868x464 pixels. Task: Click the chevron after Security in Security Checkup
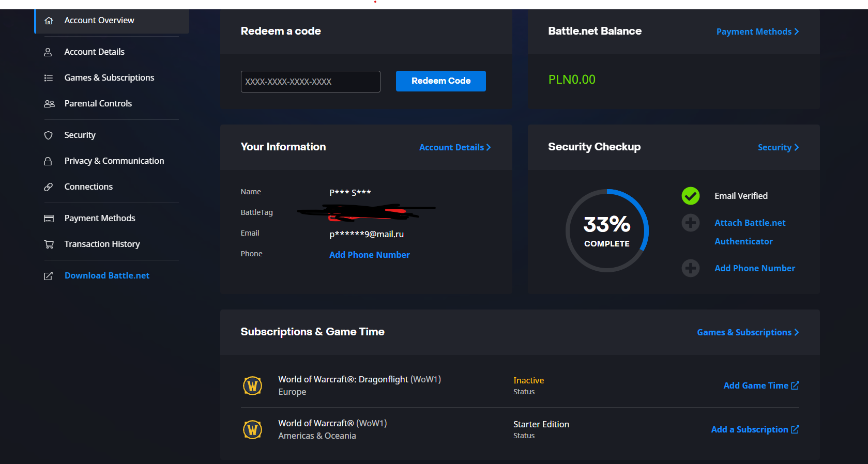[x=797, y=147]
